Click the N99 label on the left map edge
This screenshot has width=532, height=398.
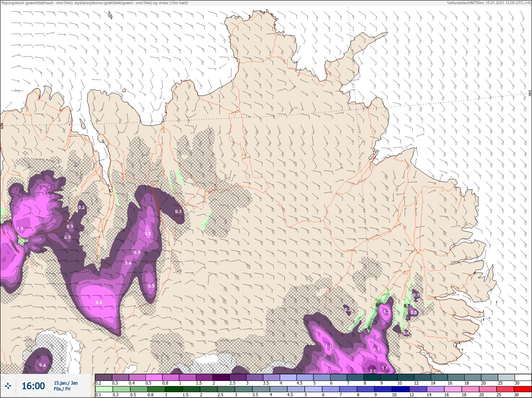click(x=2, y=125)
